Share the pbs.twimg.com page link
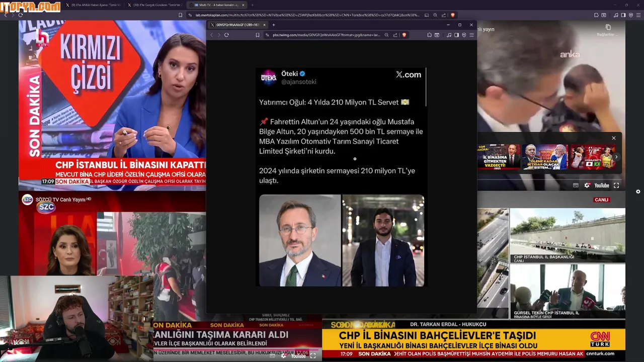This screenshot has width=644, height=362. [395, 35]
